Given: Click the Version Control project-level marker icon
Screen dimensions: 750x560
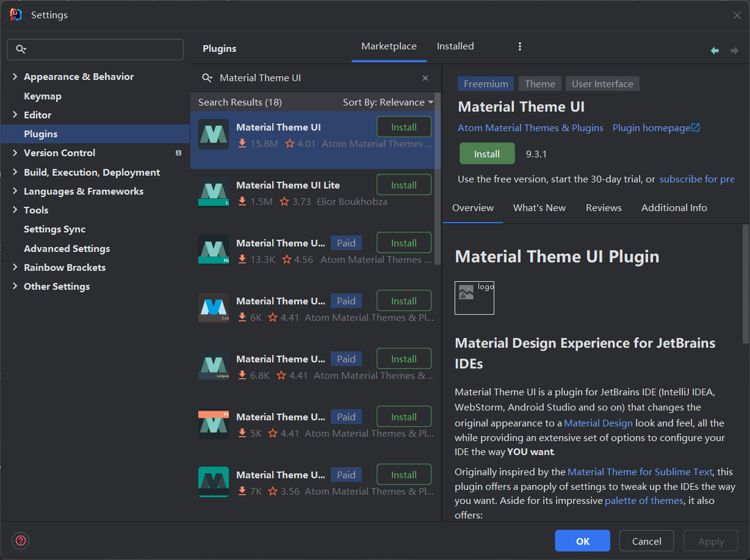Looking at the screenshot, I should click(178, 153).
